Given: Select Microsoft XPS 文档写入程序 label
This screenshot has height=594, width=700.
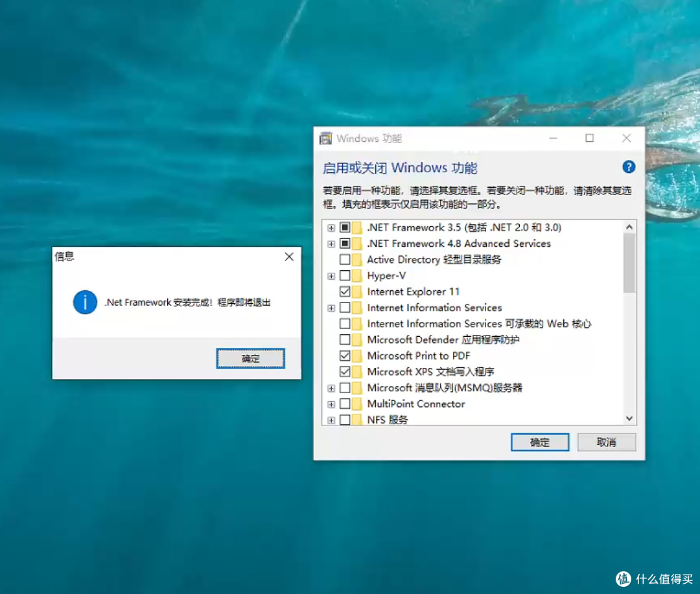Looking at the screenshot, I should (431, 372).
